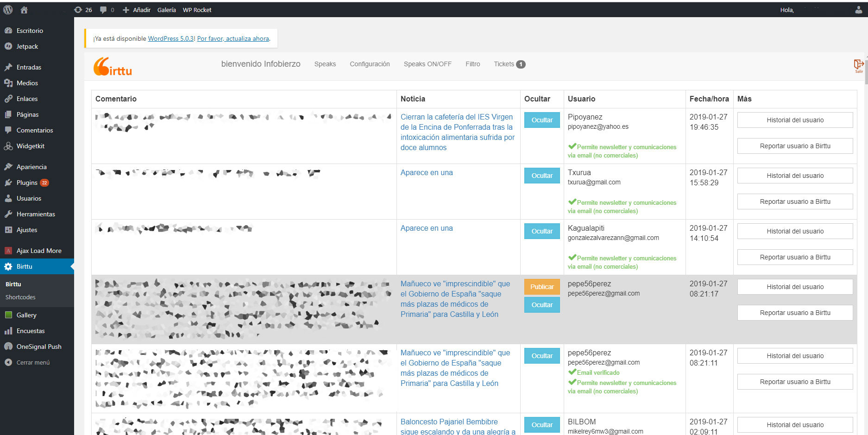The image size is (868, 435).
Task: Click the WordPress logo icon
Action: pyautogui.click(x=8, y=10)
